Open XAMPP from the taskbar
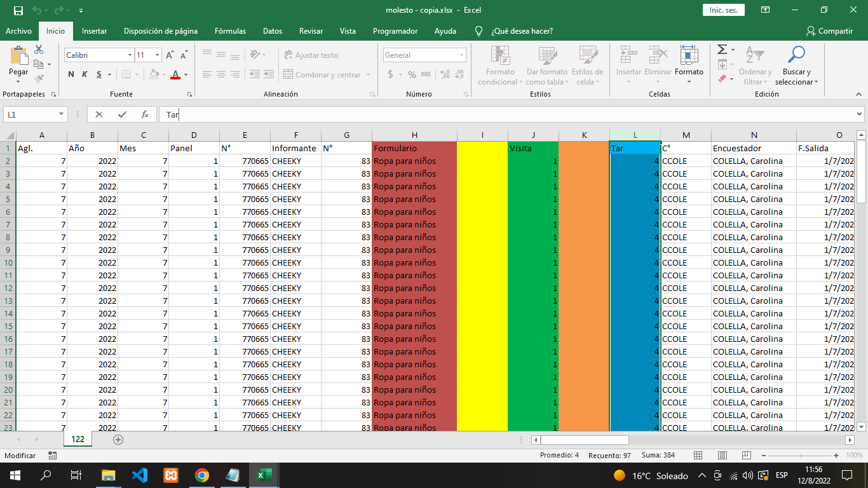868x488 pixels. 171,475
